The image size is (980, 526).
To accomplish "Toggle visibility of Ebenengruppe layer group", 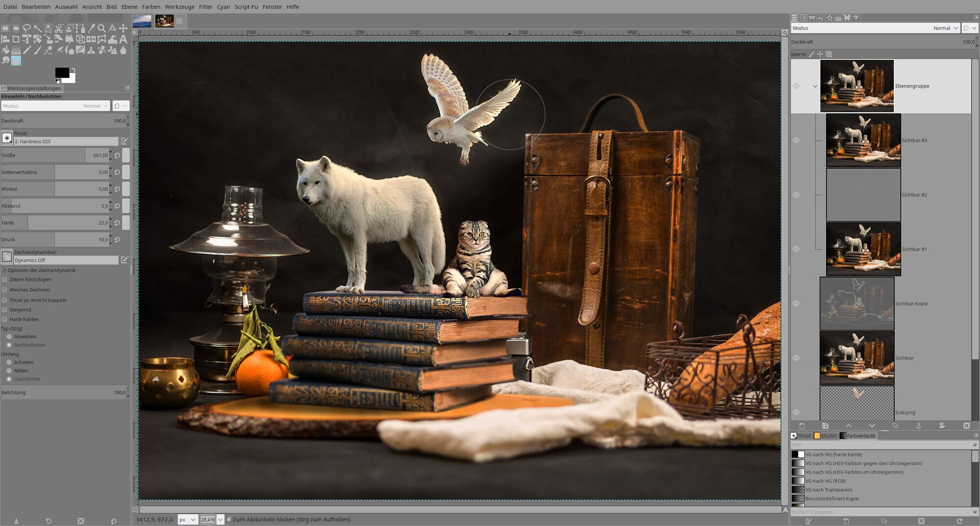I will coord(796,86).
